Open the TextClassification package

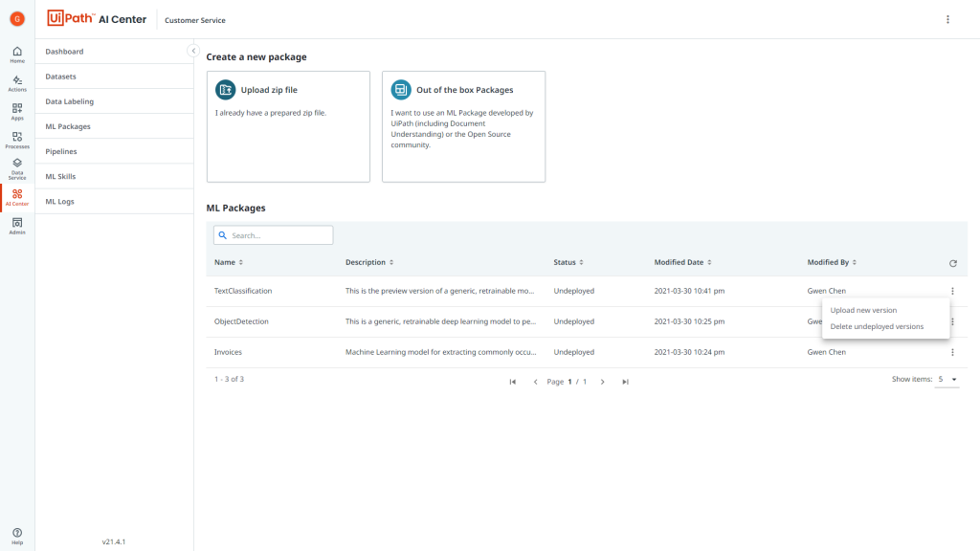tap(243, 291)
